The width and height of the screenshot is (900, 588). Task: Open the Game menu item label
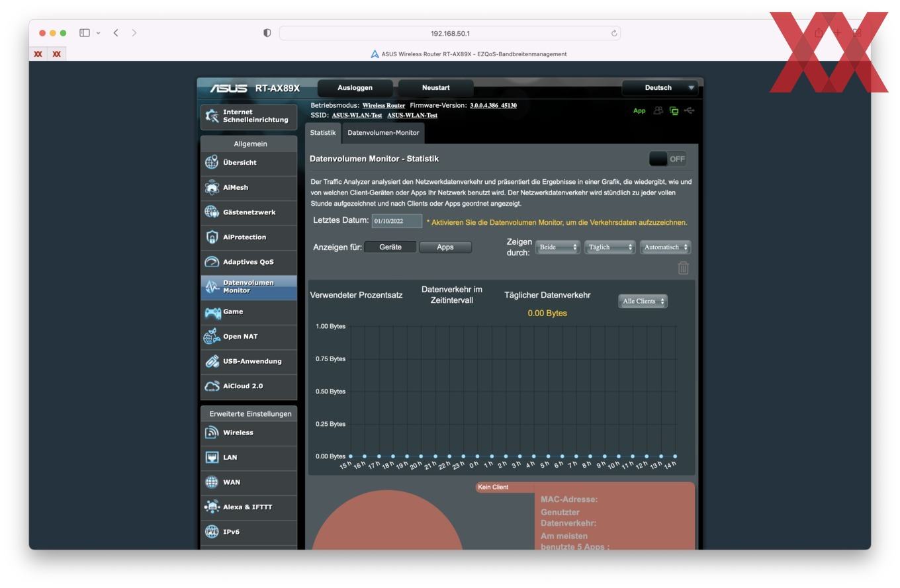coord(233,312)
